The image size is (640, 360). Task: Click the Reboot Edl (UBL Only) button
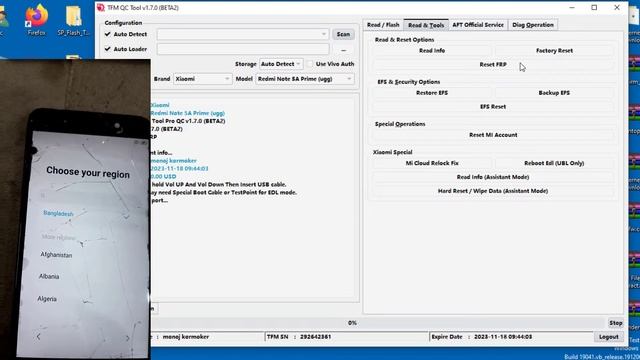pos(554,163)
